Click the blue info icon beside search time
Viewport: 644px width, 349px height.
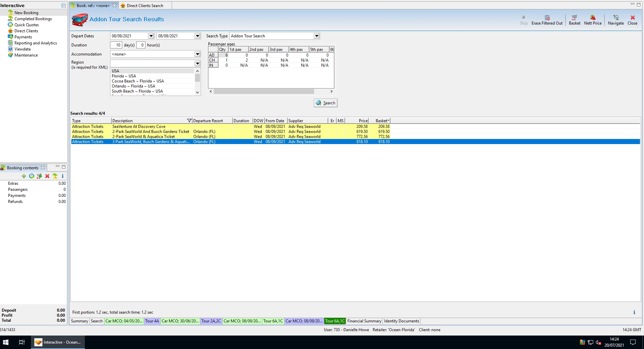pyautogui.click(x=634, y=312)
